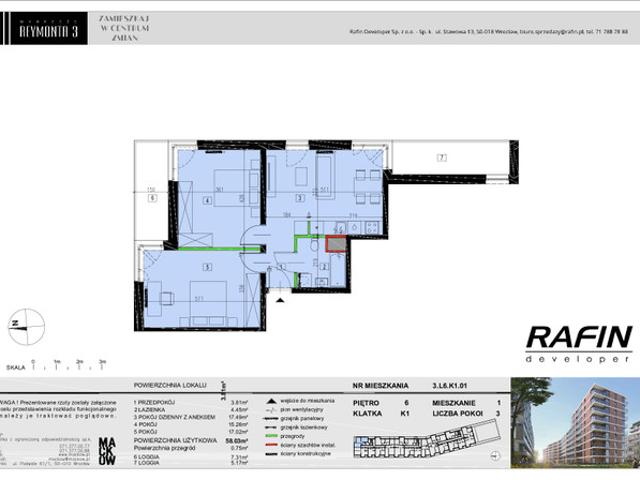Image resolution: width=640 pixels, height=480 pixels.
Task: Click the north compass symbol beside the plan
Action: tap(26, 327)
